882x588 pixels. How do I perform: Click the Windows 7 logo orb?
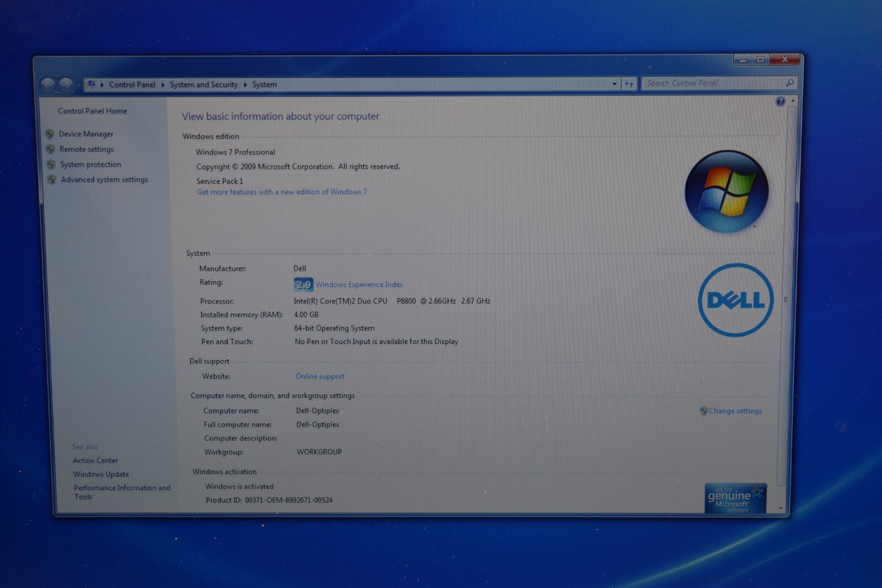pyautogui.click(x=727, y=191)
